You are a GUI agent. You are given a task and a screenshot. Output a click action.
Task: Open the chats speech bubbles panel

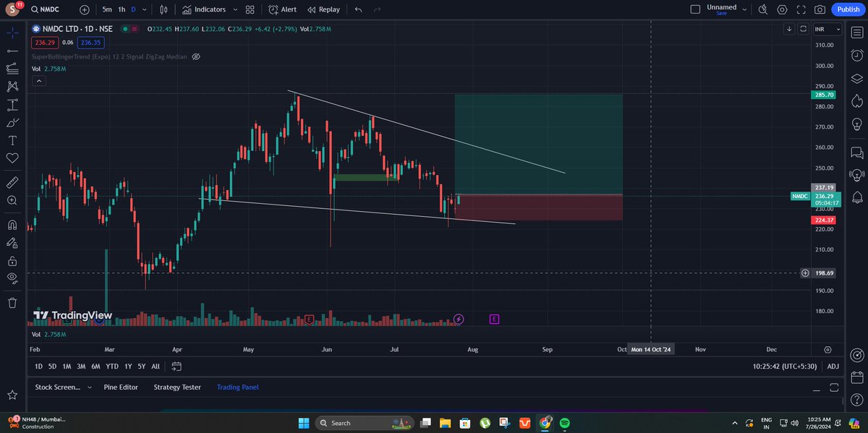pyautogui.click(x=857, y=152)
